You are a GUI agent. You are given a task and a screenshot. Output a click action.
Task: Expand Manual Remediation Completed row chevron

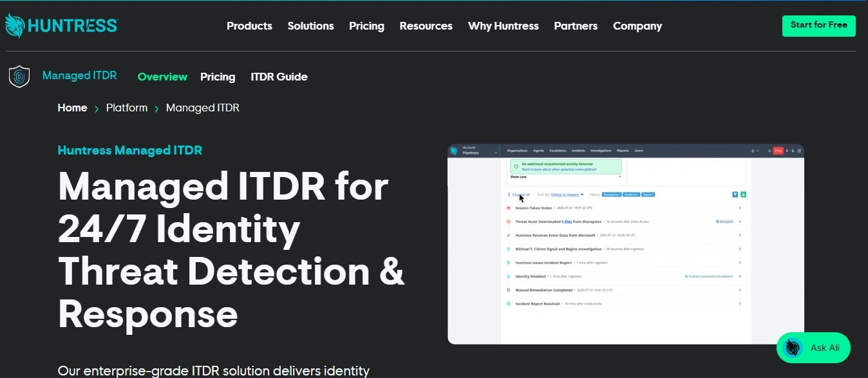click(x=740, y=290)
